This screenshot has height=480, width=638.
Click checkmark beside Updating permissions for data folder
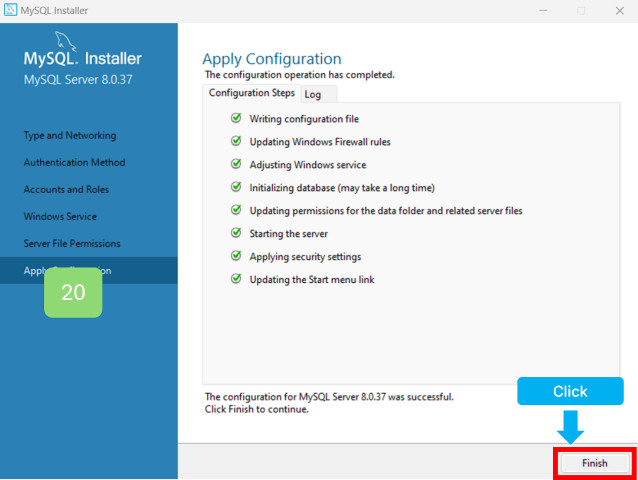point(236,210)
